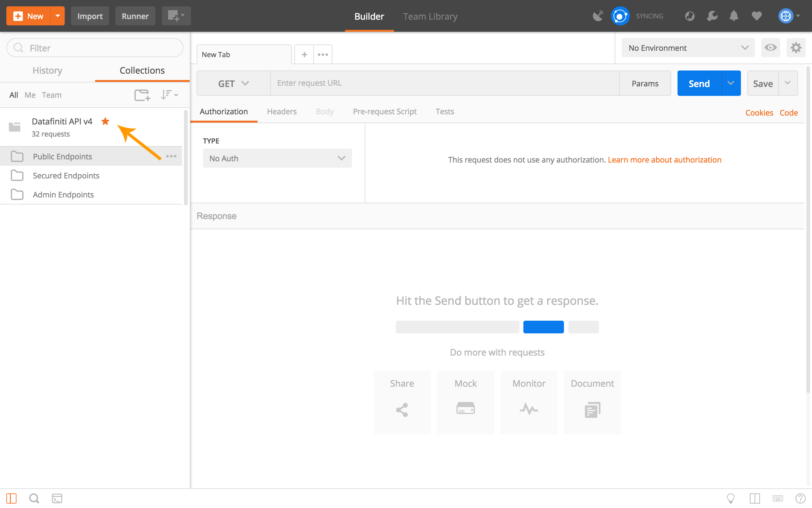Open the Pre-request Script tab
Viewport: 812px width, 508px height.
384,111
